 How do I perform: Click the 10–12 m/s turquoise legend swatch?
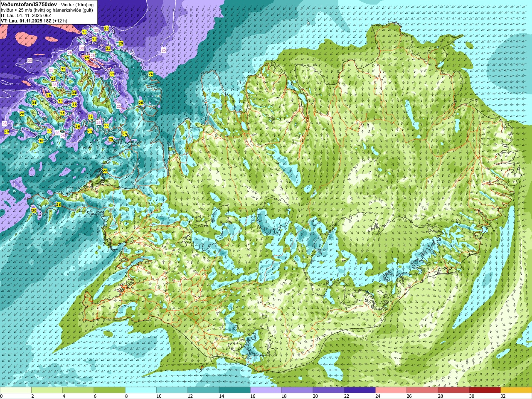click(x=172, y=390)
